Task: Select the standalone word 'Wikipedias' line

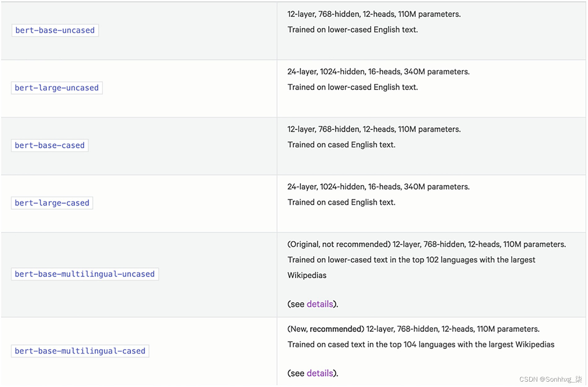Action: pos(307,275)
